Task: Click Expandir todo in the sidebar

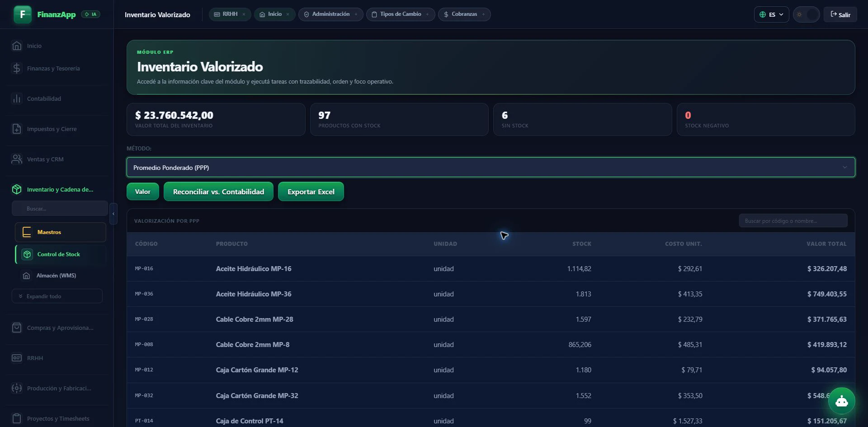Action: click(57, 296)
